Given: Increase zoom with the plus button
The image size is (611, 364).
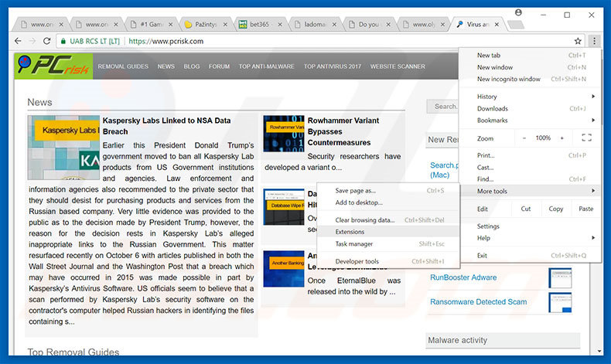Looking at the screenshot, I should coord(562,138).
